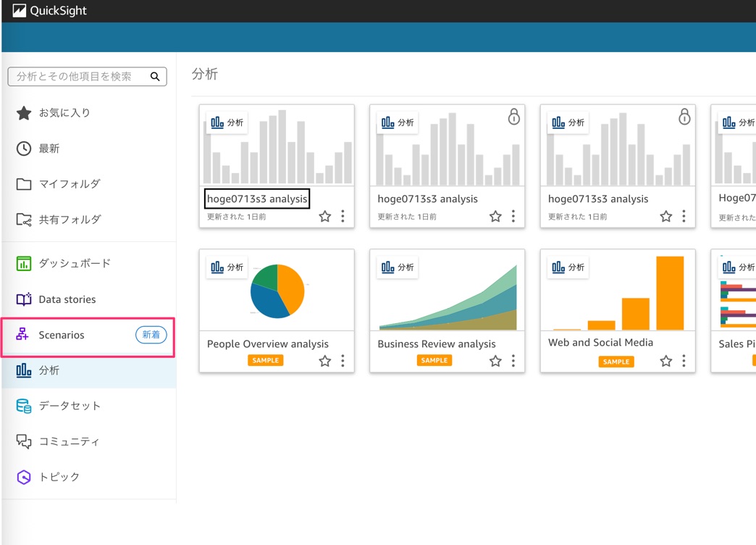This screenshot has height=545, width=756.
Task: Click the QuickSight logo icon
Action: [x=20, y=11]
